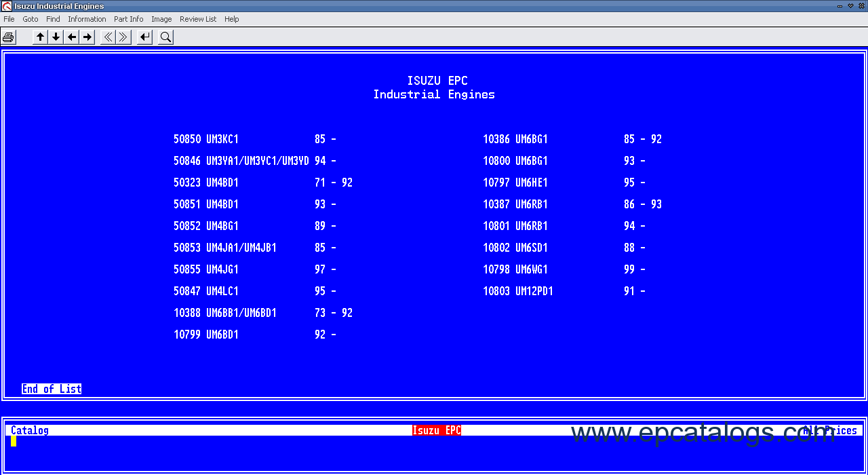Open the Image menu
This screenshot has height=475, width=868.
161,19
